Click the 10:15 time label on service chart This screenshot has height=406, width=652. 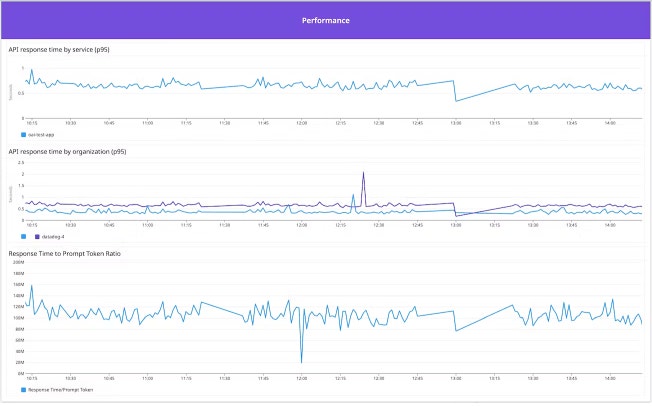pyautogui.click(x=31, y=124)
